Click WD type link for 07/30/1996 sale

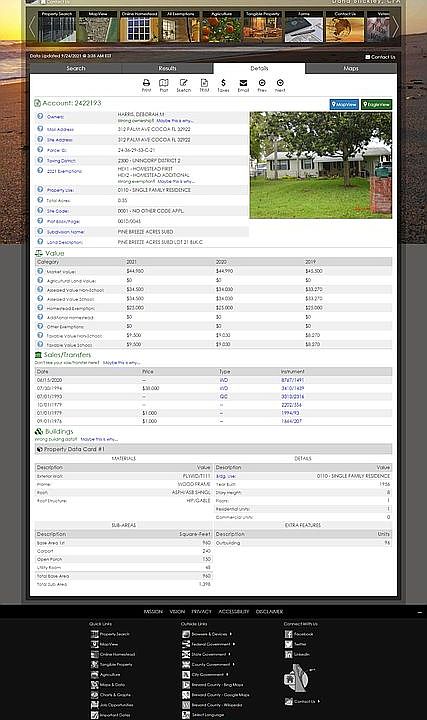224,388
